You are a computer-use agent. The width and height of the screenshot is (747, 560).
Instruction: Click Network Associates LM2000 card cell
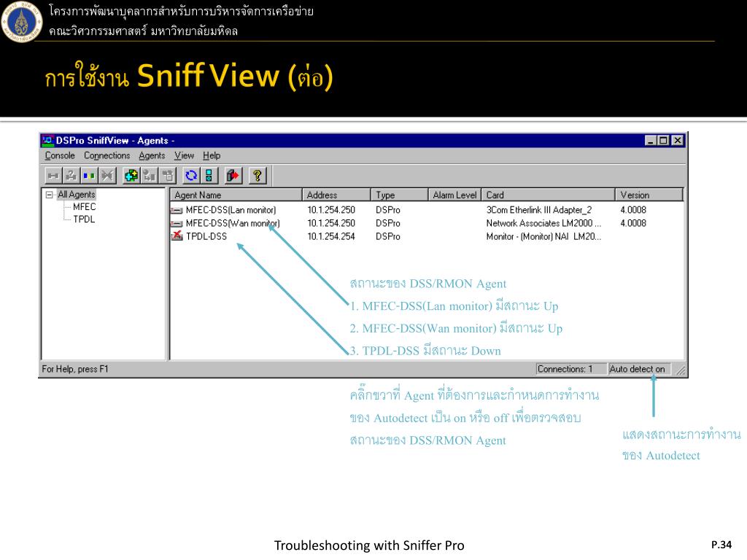(543, 223)
